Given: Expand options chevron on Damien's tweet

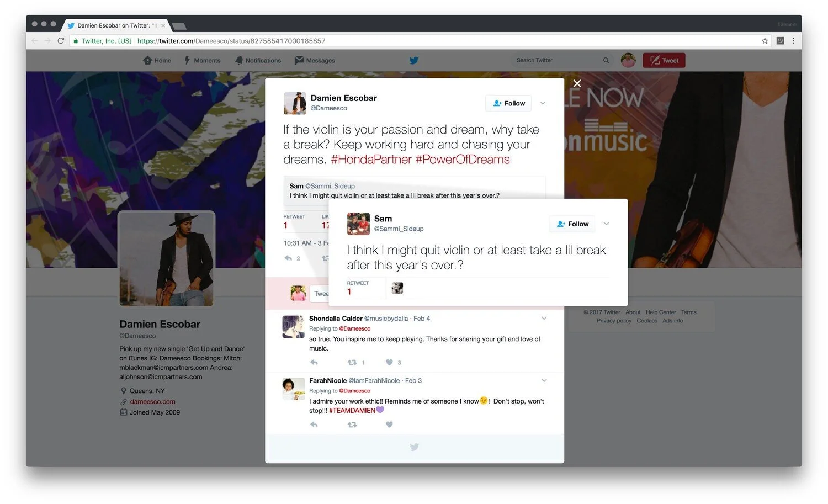Looking at the screenshot, I should pyautogui.click(x=543, y=103).
